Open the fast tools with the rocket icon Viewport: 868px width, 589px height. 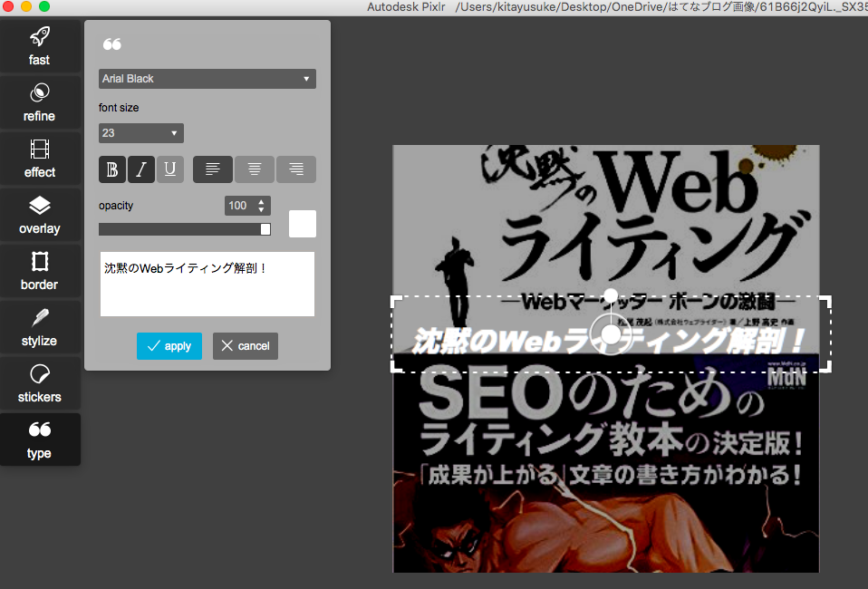(40, 46)
